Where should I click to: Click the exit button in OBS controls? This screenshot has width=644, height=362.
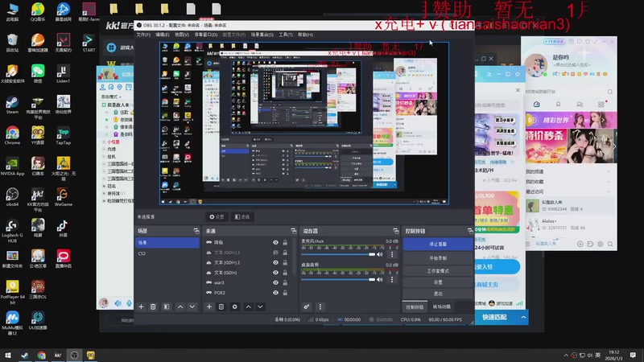(x=438, y=294)
